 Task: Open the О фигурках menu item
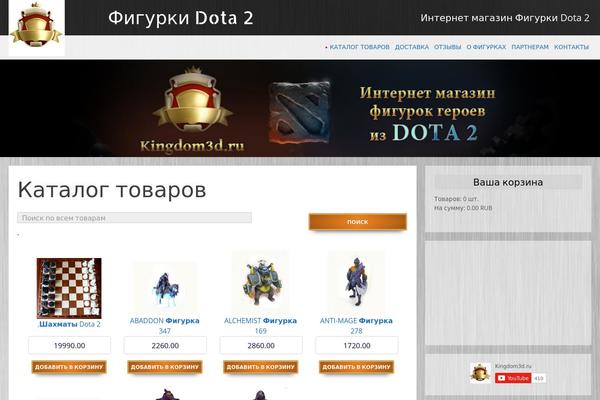coord(486,47)
